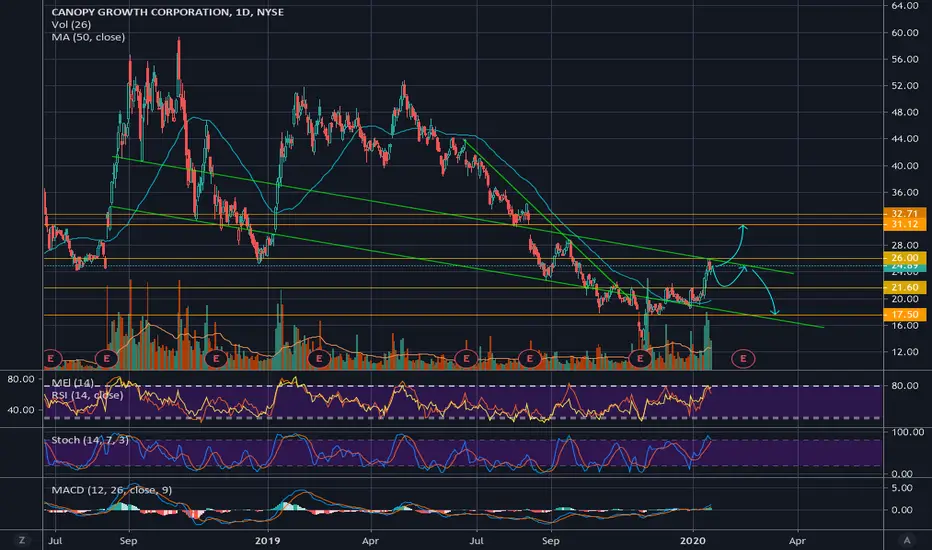Select the 26.00 horizontal line price label
The height and width of the screenshot is (550, 932).
click(x=904, y=258)
